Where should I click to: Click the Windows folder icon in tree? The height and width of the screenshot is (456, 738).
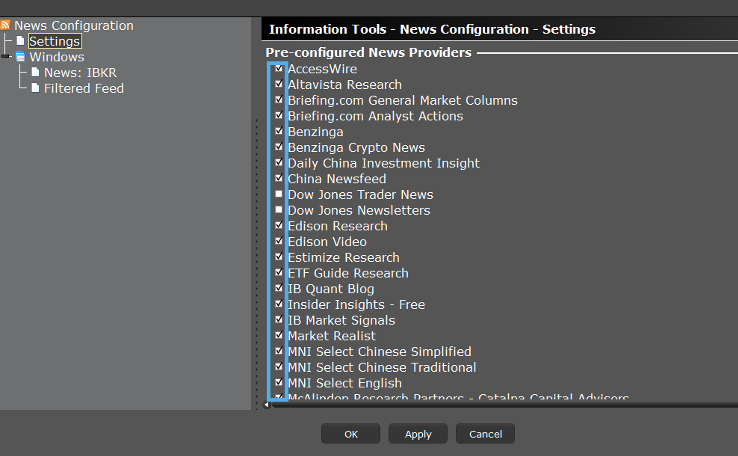[20, 57]
